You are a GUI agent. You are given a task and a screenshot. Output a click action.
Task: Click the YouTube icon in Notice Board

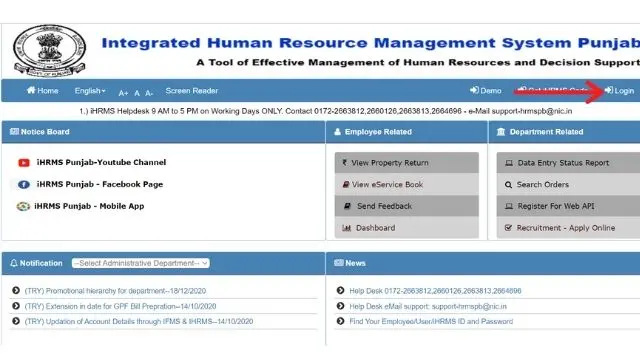tap(24, 163)
